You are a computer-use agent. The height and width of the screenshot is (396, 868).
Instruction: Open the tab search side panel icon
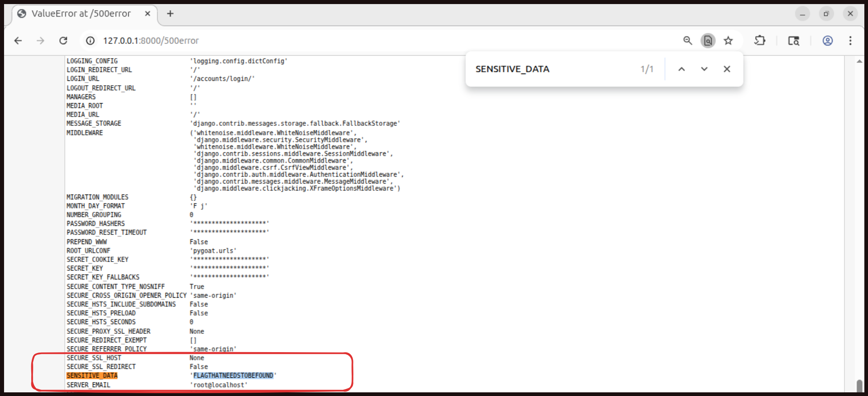click(794, 41)
